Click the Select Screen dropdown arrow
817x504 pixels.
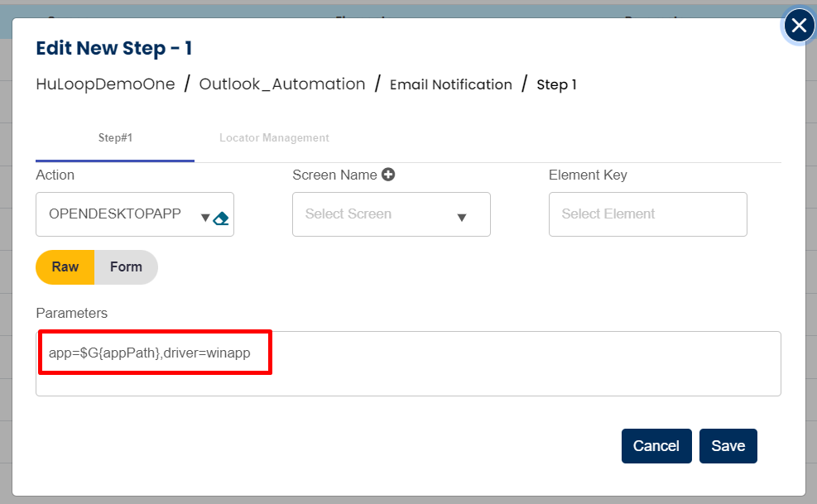[462, 218]
